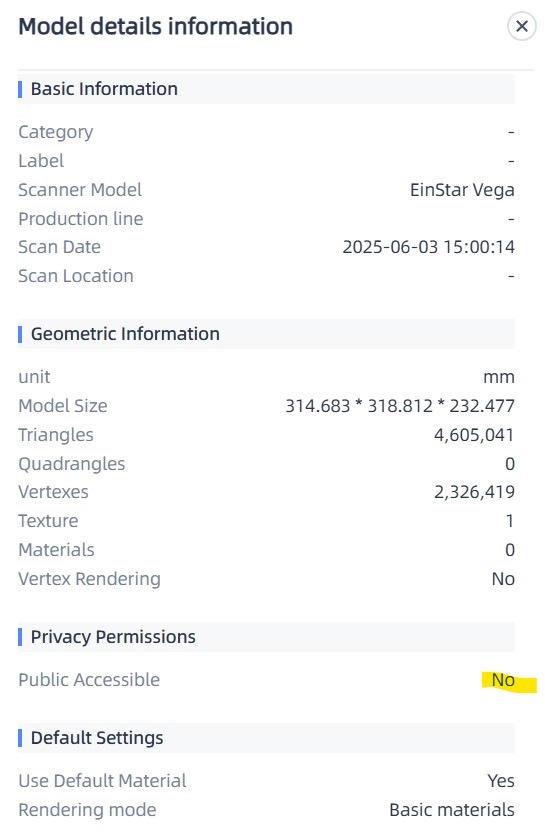The width and height of the screenshot is (545, 840).
Task: Click the Model Size dimensions value
Action: (400, 406)
